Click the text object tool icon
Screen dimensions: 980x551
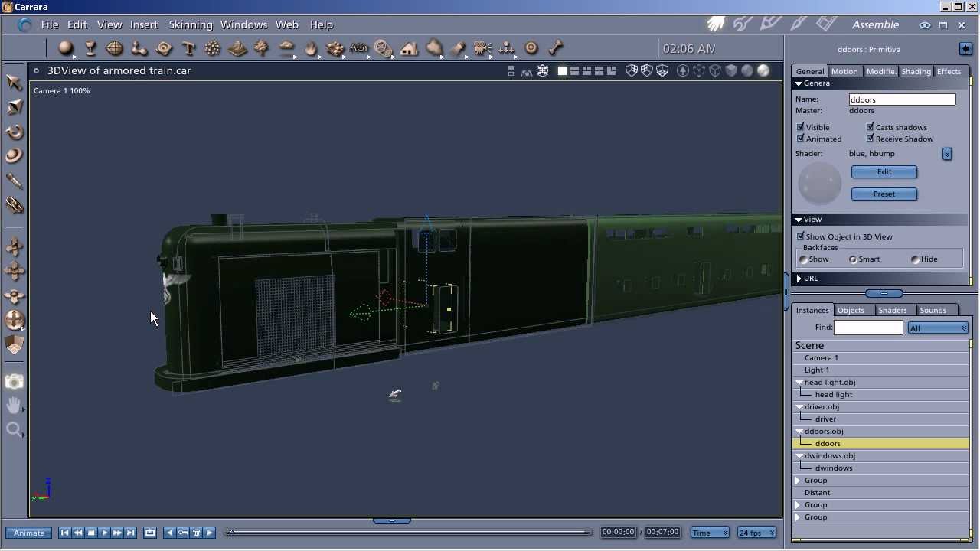(188, 48)
